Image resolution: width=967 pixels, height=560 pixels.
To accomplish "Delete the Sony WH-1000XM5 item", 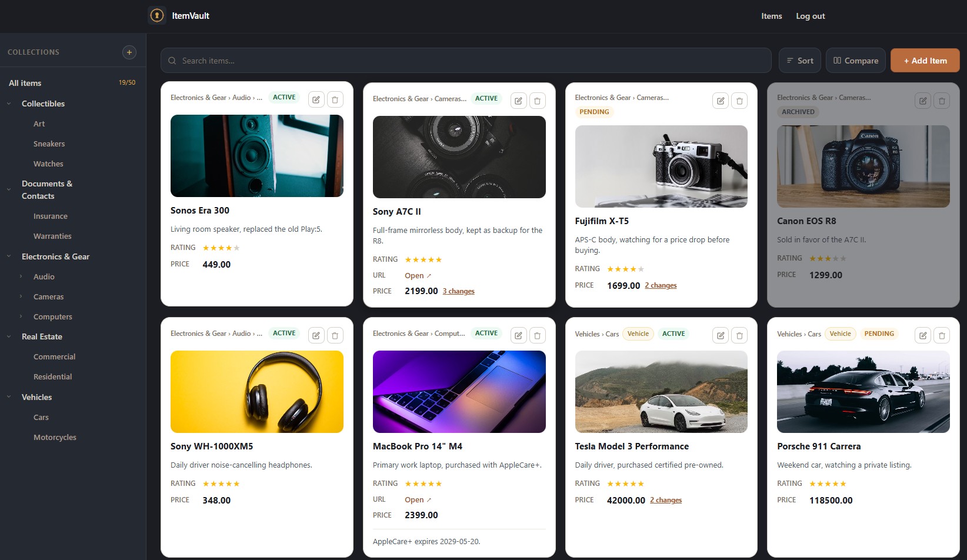I will [x=335, y=335].
